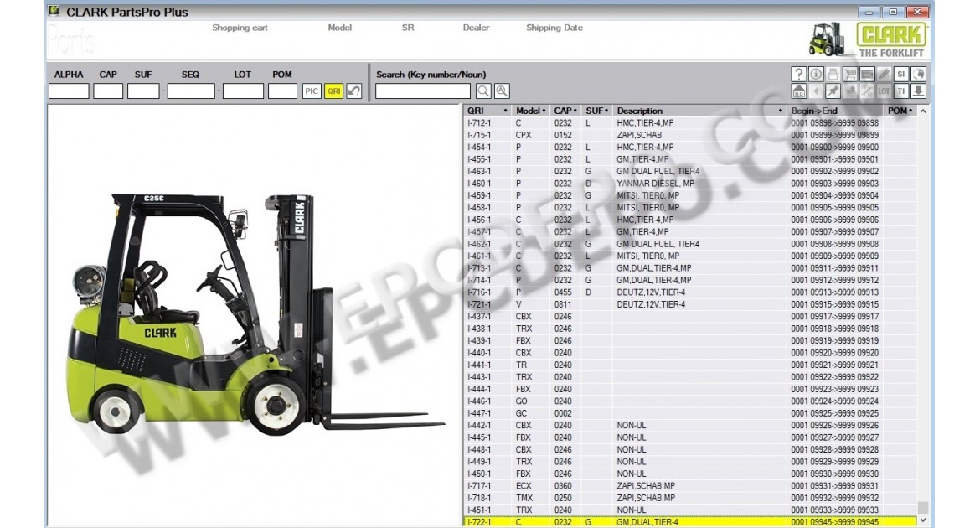The height and width of the screenshot is (528, 980).
Task: Click the printer icon in the toolbar
Action: 833,74
